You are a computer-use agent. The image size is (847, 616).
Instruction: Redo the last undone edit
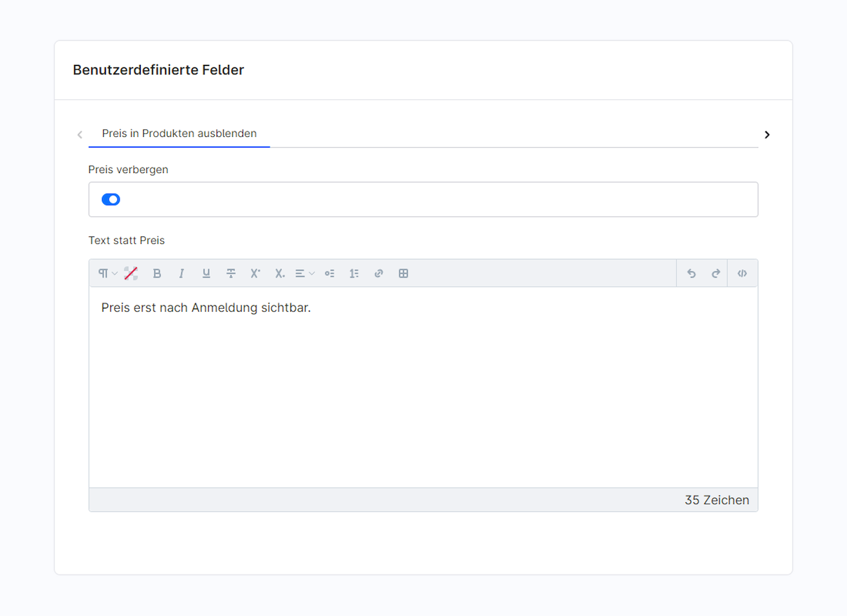coord(716,274)
